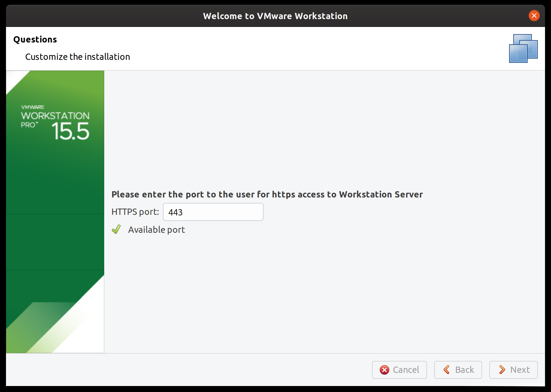Close the Welcome to VMware Workstation window

[534, 16]
